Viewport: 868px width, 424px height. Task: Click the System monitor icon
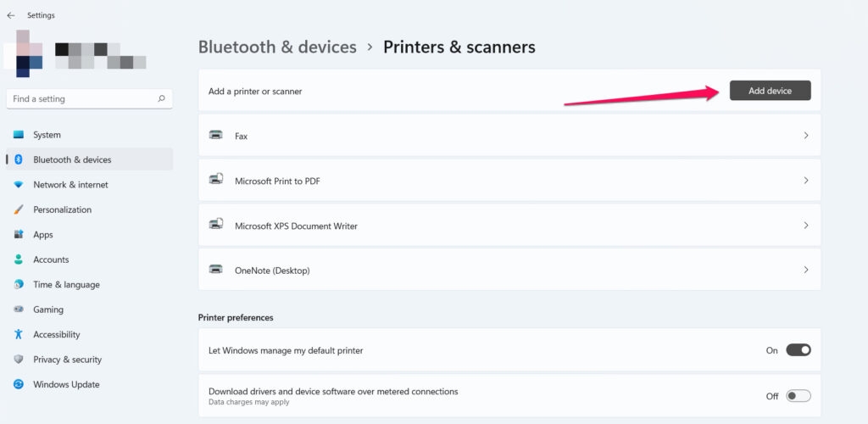(19, 135)
